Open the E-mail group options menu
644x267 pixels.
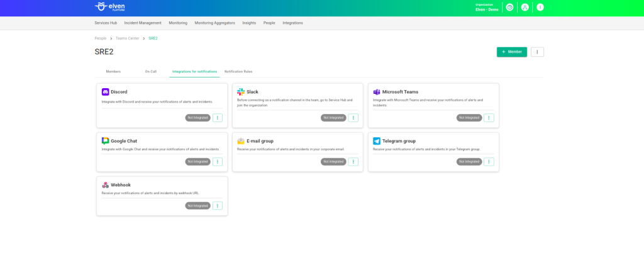click(x=353, y=162)
